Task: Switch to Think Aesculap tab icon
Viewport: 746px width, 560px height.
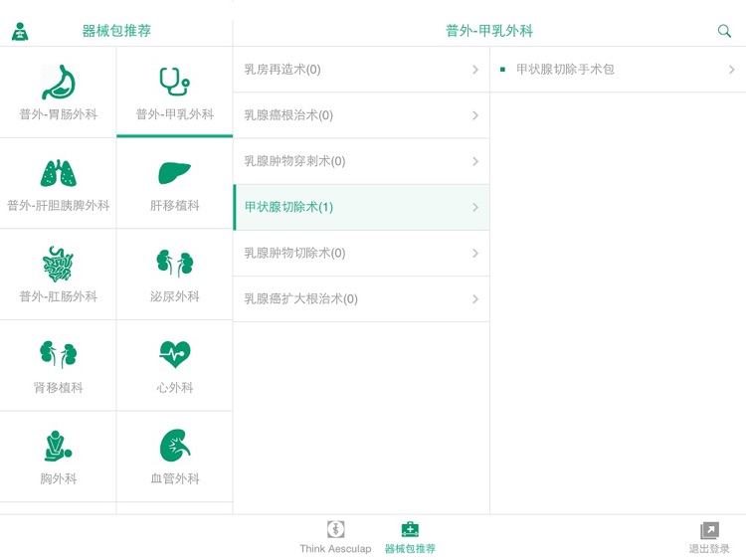Action: pyautogui.click(x=336, y=529)
